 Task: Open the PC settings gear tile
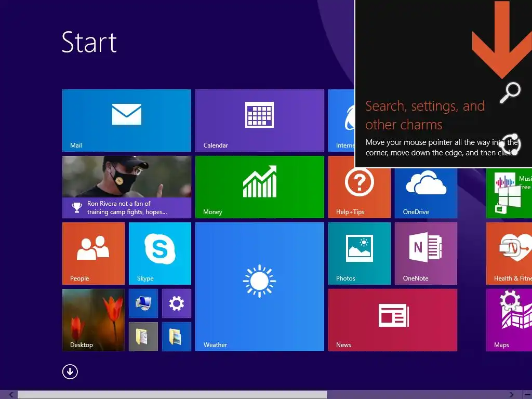pos(177,303)
